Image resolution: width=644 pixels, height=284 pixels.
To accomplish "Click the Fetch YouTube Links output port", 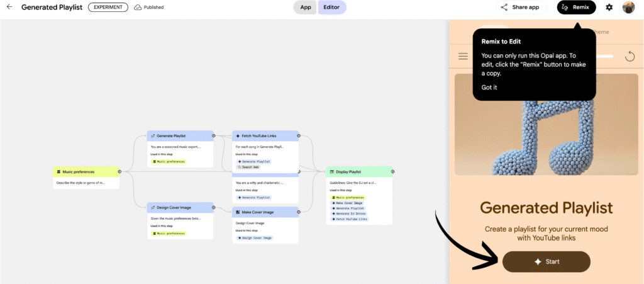I will pyautogui.click(x=299, y=135).
